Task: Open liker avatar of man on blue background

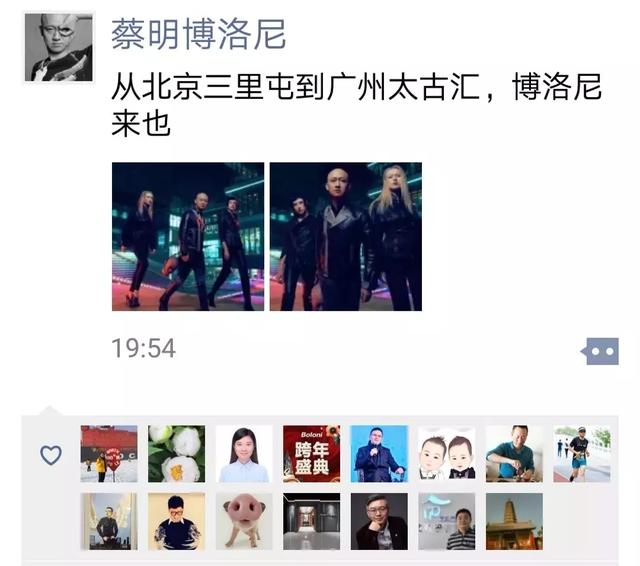Action: (379, 454)
